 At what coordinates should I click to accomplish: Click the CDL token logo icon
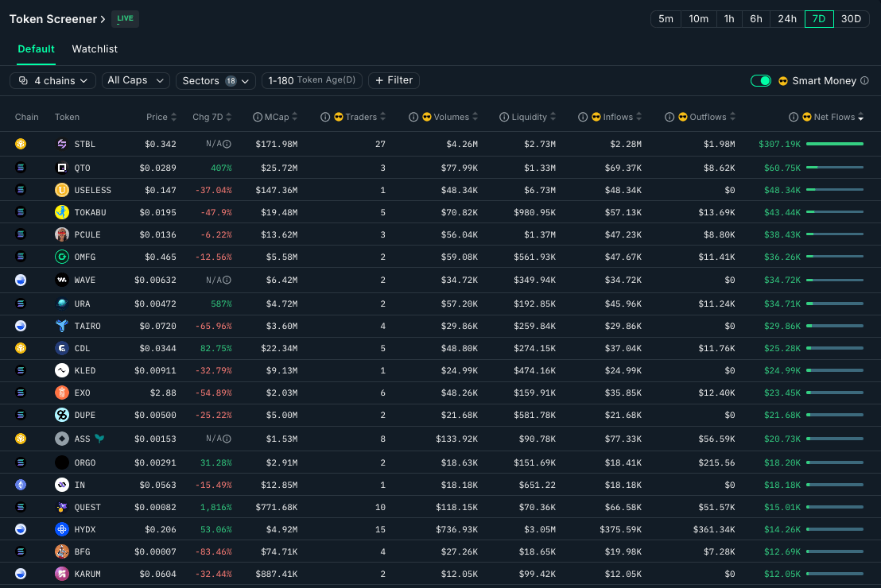[62, 348]
